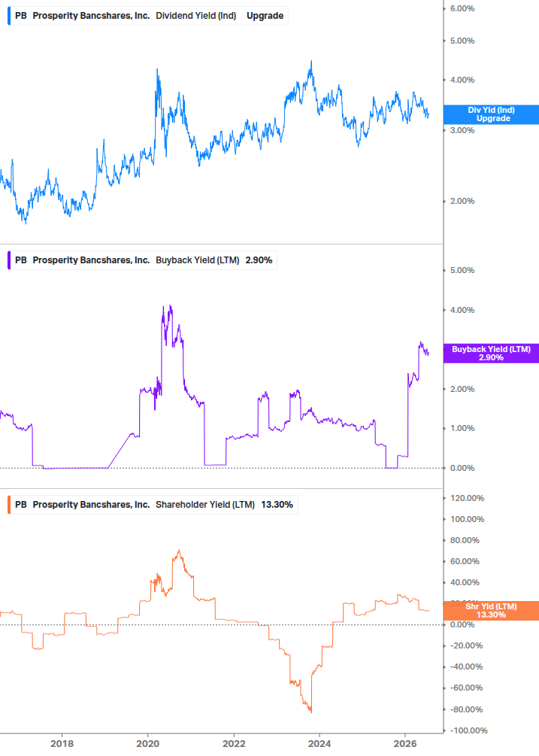
Task: Click the 2020 label on time axis
Action: 148,743
